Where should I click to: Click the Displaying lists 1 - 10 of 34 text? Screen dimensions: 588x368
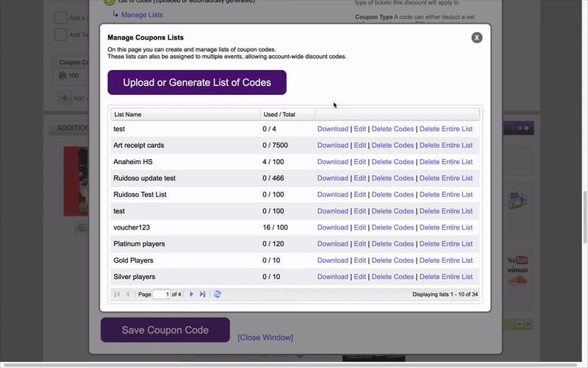pyautogui.click(x=445, y=294)
